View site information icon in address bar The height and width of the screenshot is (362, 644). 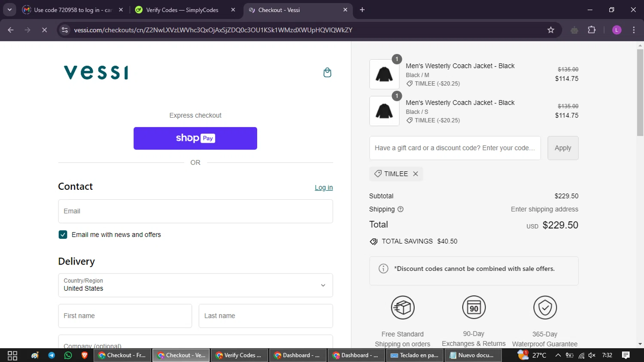click(x=65, y=30)
